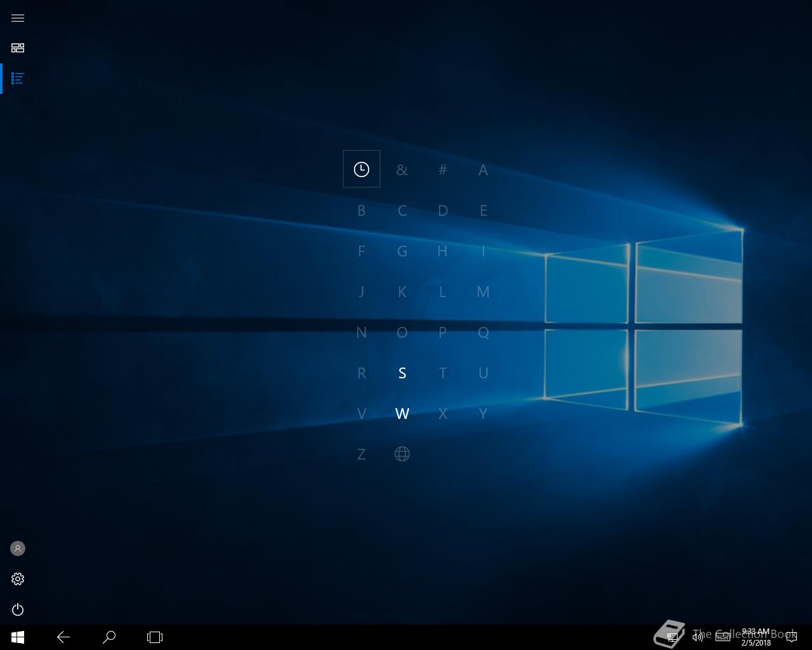812x650 pixels.
Task: Click the Windows Start button
Action: click(x=18, y=637)
